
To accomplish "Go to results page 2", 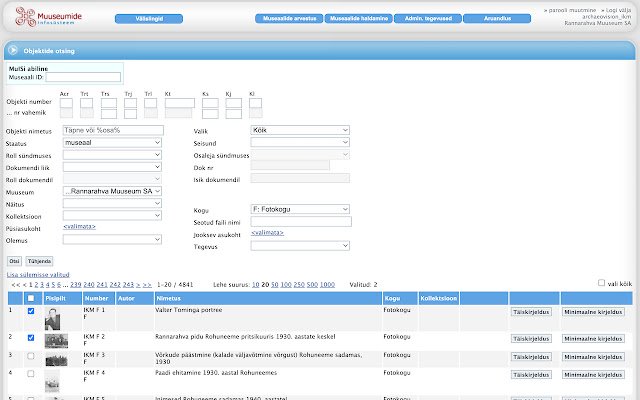I will tap(36, 285).
